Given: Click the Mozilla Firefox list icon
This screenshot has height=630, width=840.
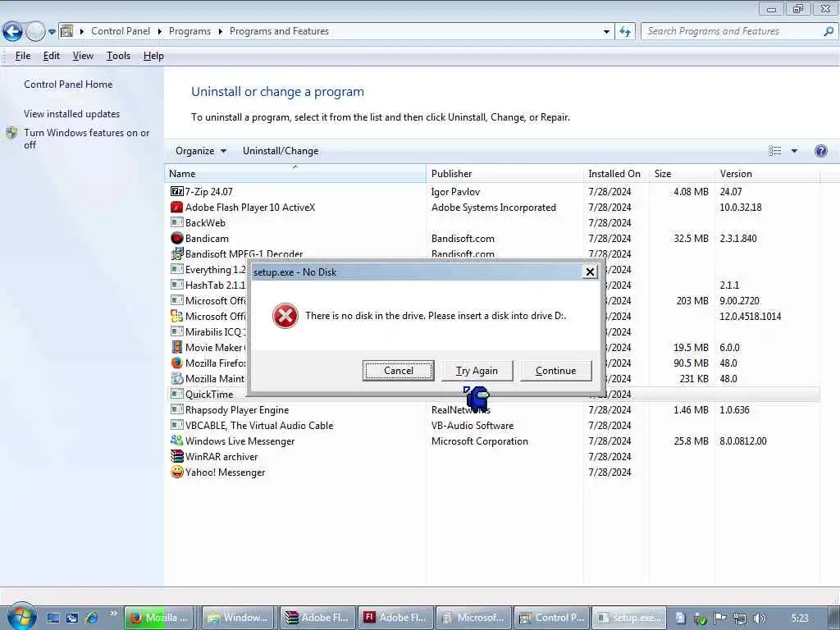Looking at the screenshot, I should 177,363.
